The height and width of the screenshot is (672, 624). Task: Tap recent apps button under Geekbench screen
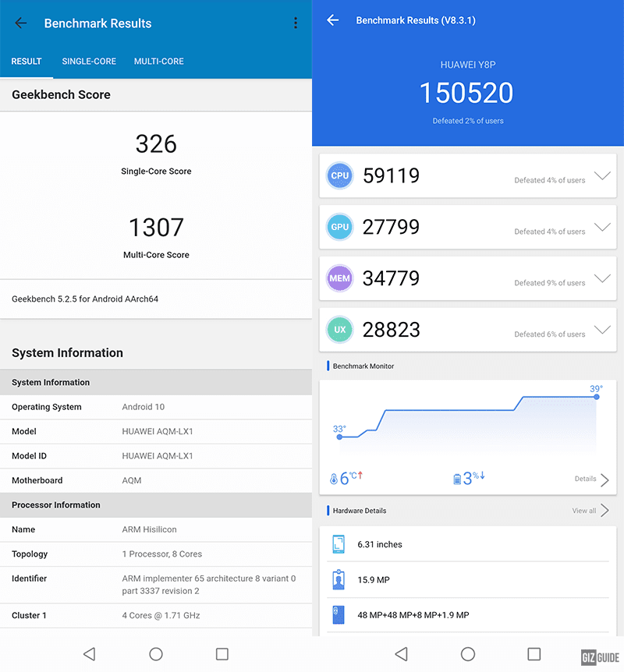point(222,654)
